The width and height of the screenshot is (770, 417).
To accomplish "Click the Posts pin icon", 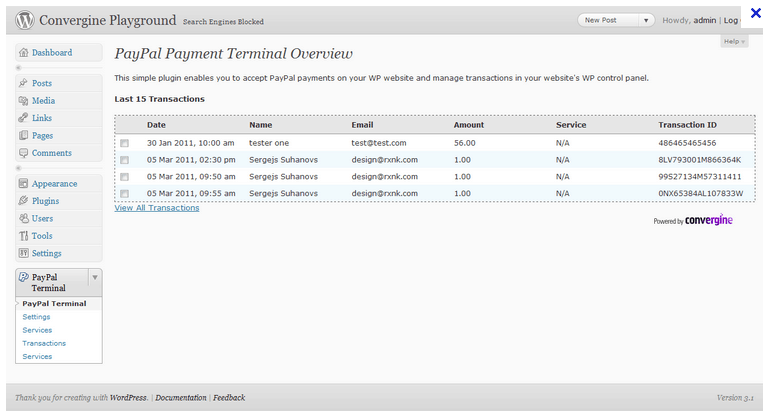I will coord(23,83).
